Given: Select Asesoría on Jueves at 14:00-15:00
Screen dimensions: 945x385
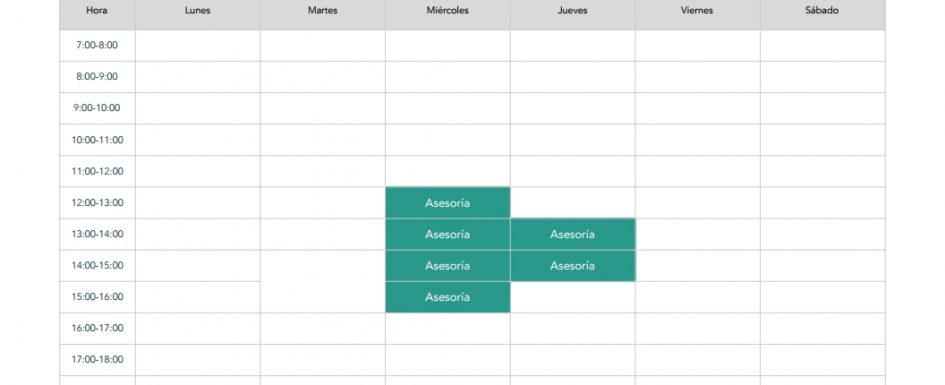Looking at the screenshot, I should (573, 265).
